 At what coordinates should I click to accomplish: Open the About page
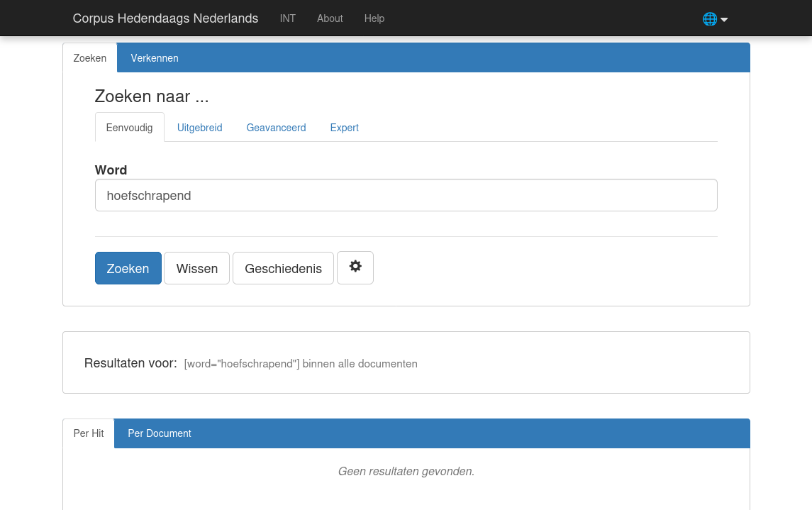click(330, 18)
